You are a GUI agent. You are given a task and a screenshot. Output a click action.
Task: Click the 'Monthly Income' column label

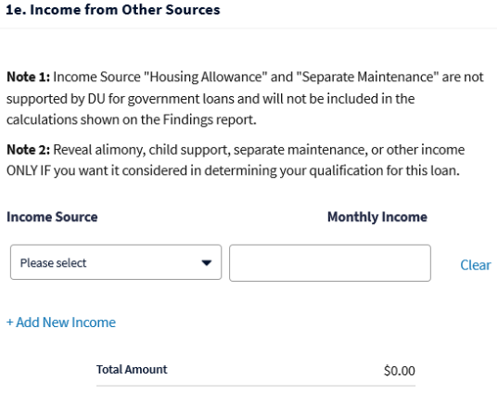tap(377, 217)
